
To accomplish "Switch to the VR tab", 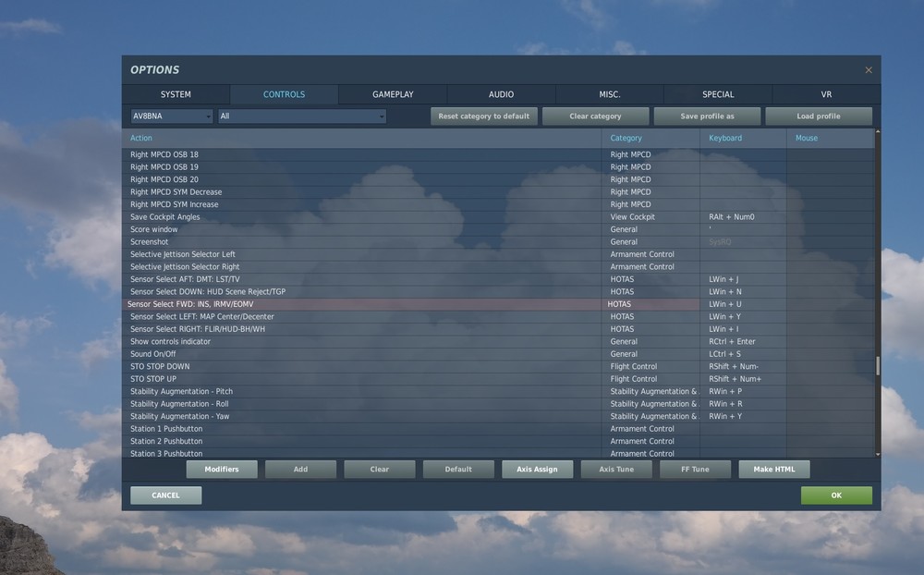I will [825, 93].
